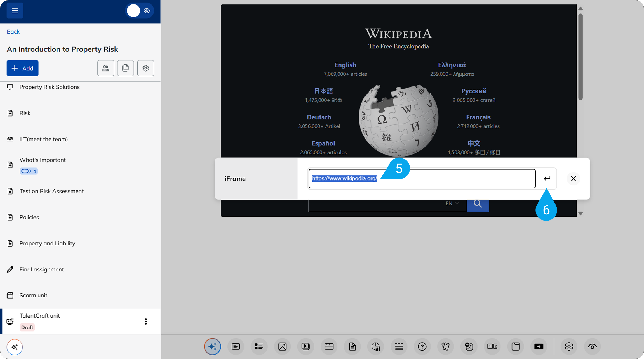Open course users icon button

point(105,68)
